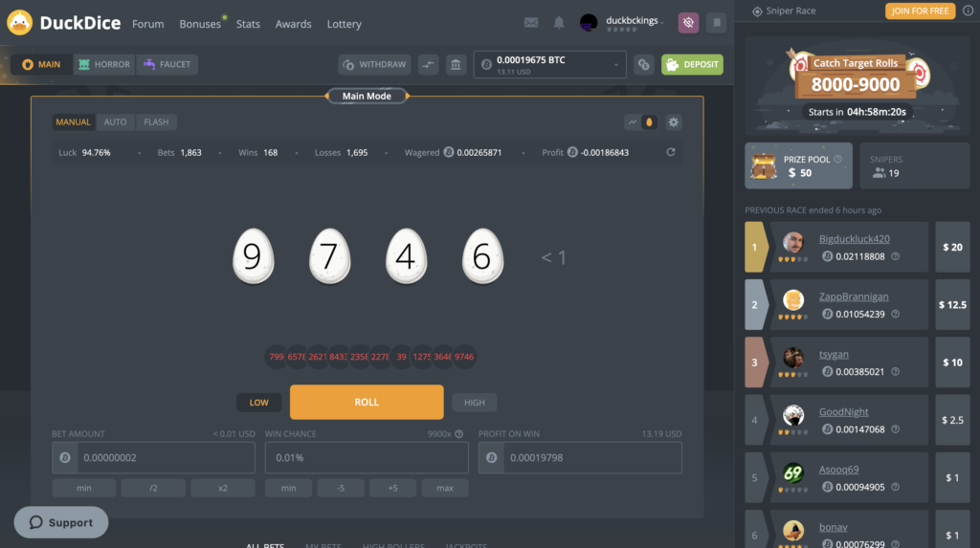This screenshot has height=548, width=980.
Task: Open the transfer swap arrows icon
Action: pyautogui.click(x=428, y=64)
